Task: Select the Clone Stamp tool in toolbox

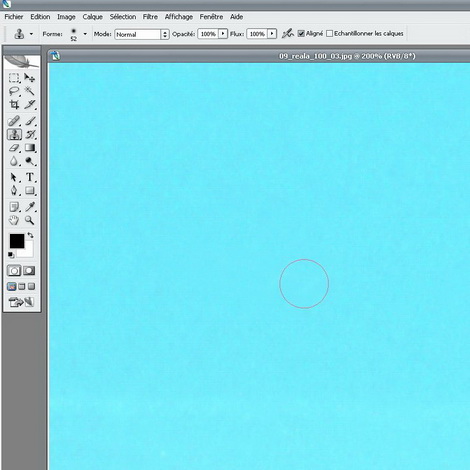Action: click(14, 134)
